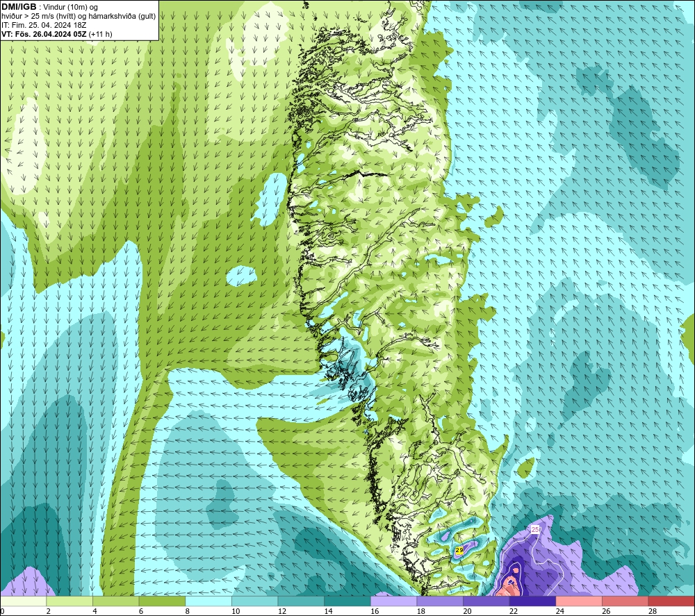Image resolution: width=695 pixels, height=616 pixels.
Task: Click the 'IT: Fim. 25. 04. 2024 18Z' line
Action: point(44,25)
